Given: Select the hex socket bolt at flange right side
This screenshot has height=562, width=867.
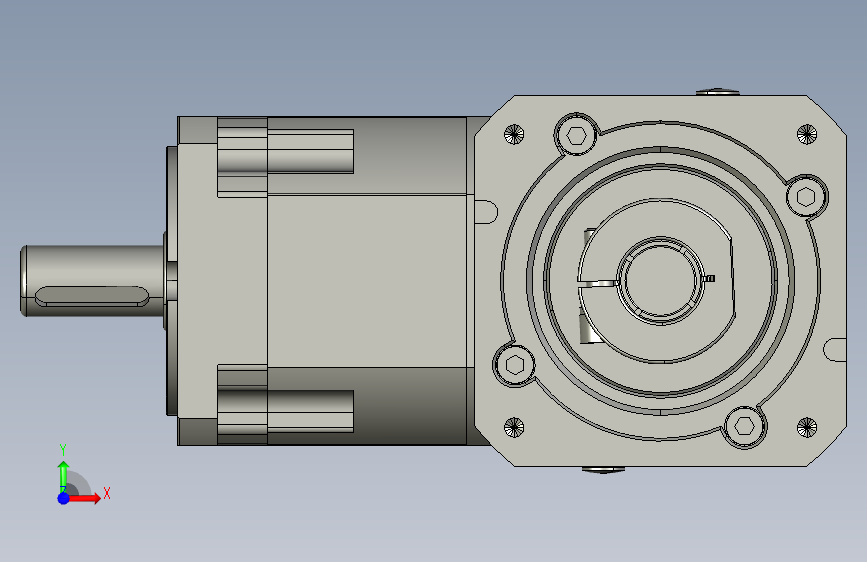Looking at the screenshot, I should tap(806, 197).
